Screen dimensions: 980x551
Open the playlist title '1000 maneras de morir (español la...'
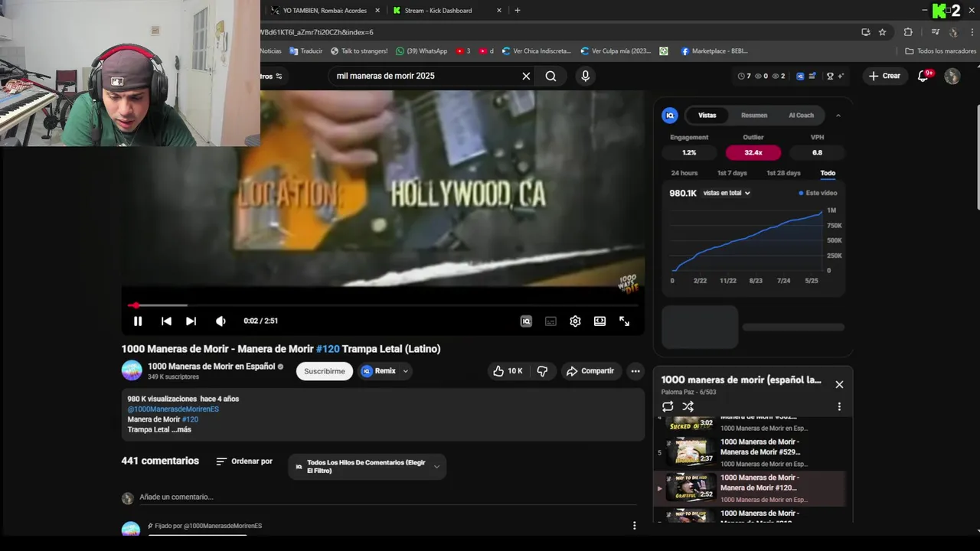(x=740, y=380)
